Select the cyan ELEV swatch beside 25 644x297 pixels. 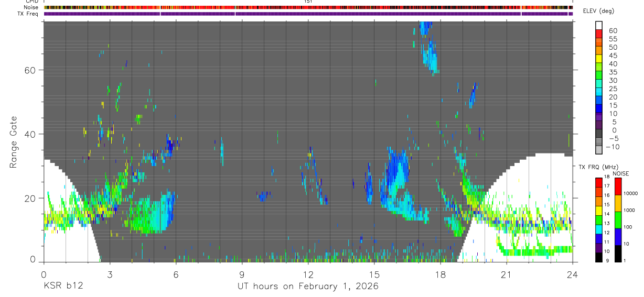(599, 91)
